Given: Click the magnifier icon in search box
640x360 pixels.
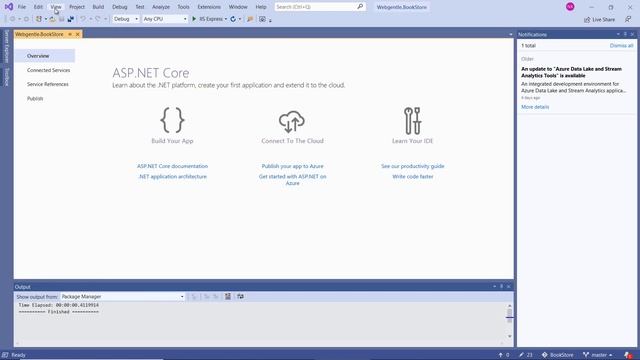Looking at the screenshot, I should 360,7.
